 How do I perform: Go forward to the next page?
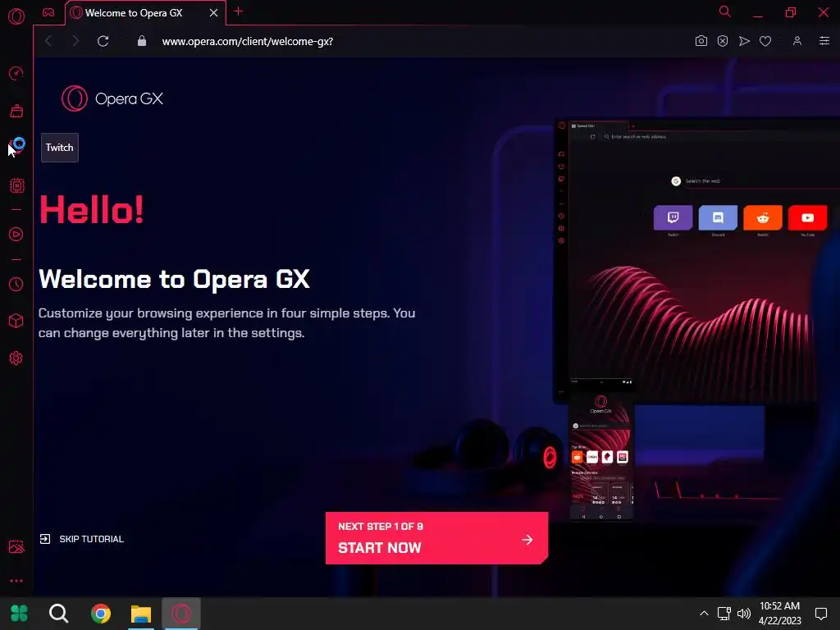click(75, 41)
